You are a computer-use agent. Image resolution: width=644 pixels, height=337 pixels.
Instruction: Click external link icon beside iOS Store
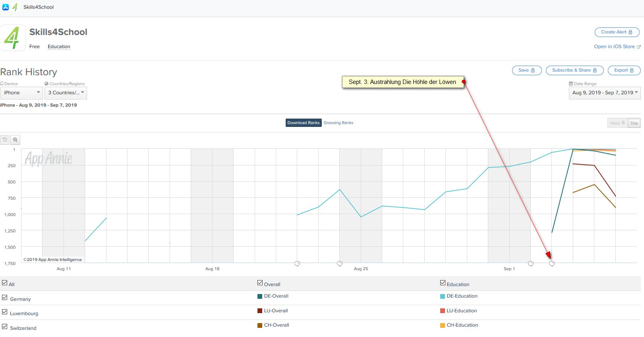[638, 47]
